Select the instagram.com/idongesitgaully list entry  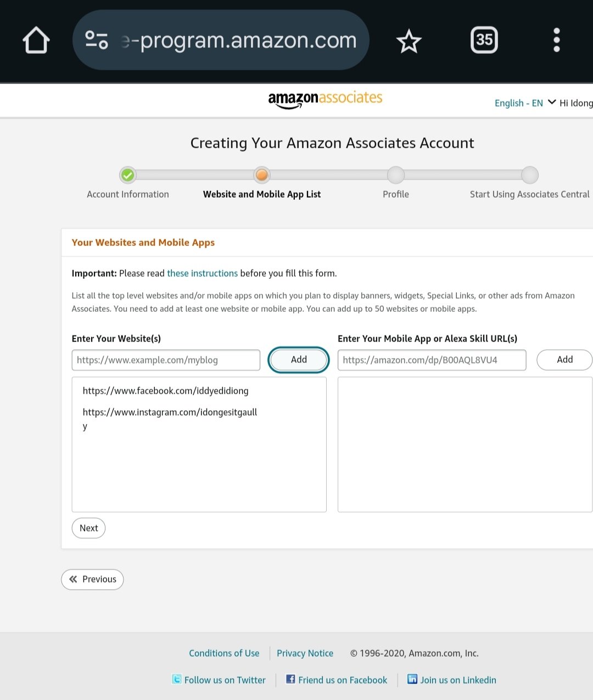coord(170,419)
